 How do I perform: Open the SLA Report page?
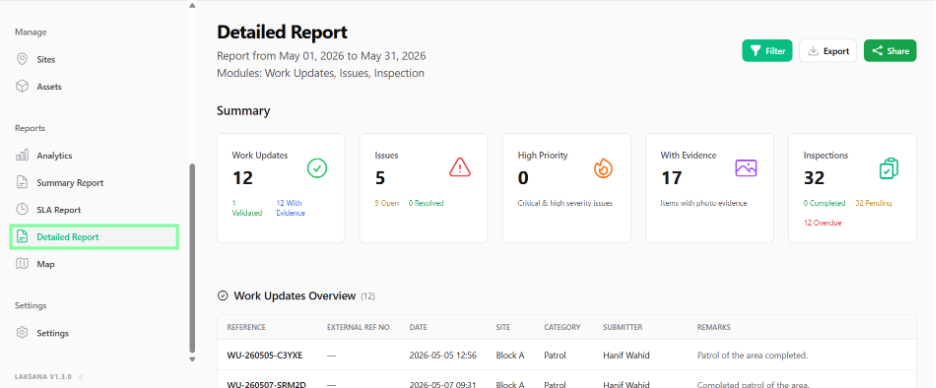pos(58,210)
